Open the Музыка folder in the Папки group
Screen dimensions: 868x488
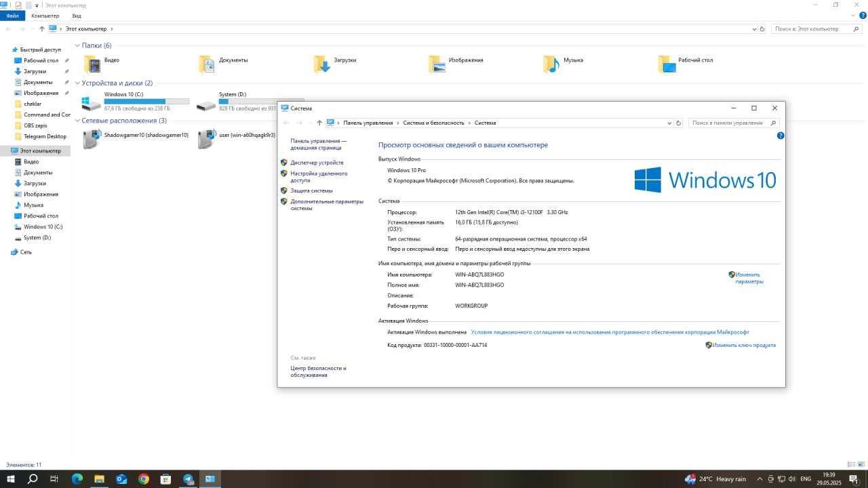point(563,63)
